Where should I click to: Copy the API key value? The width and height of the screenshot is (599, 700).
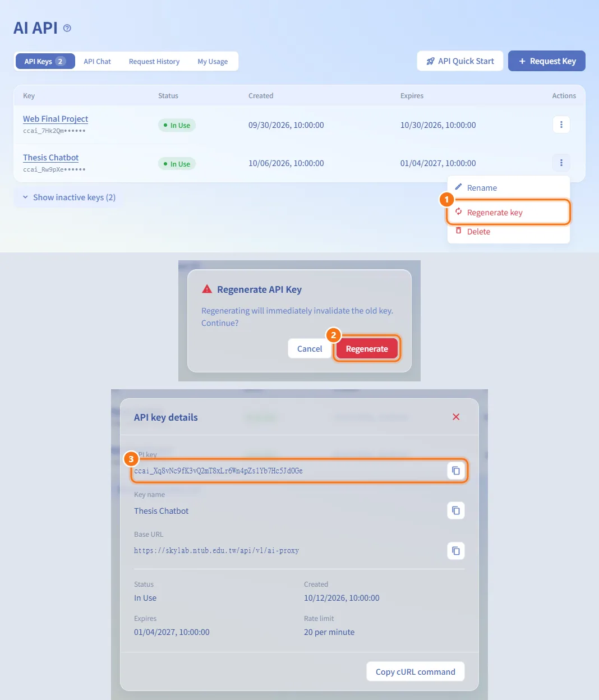point(456,471)
